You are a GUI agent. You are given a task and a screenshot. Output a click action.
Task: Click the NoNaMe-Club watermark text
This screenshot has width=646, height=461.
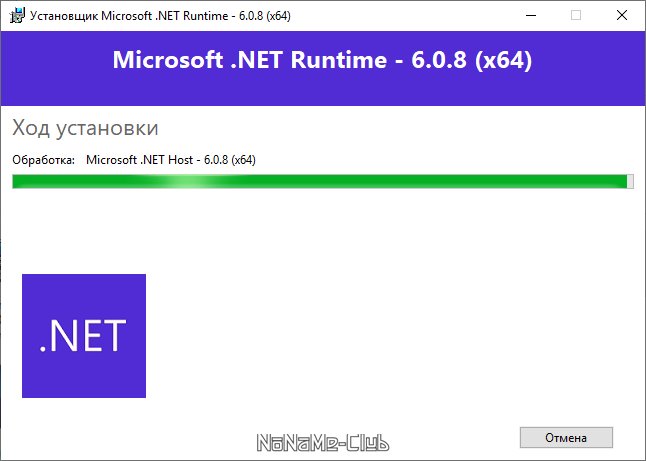point(323,443)
